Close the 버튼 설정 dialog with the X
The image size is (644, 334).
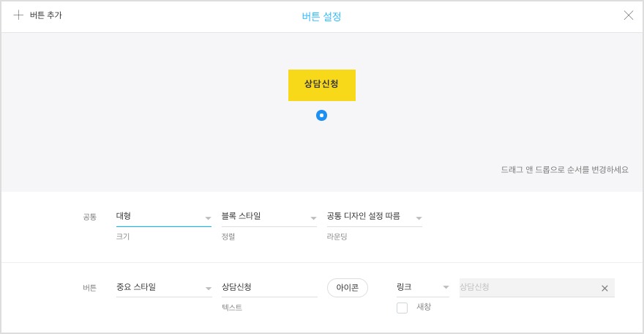tap(628, 15)
